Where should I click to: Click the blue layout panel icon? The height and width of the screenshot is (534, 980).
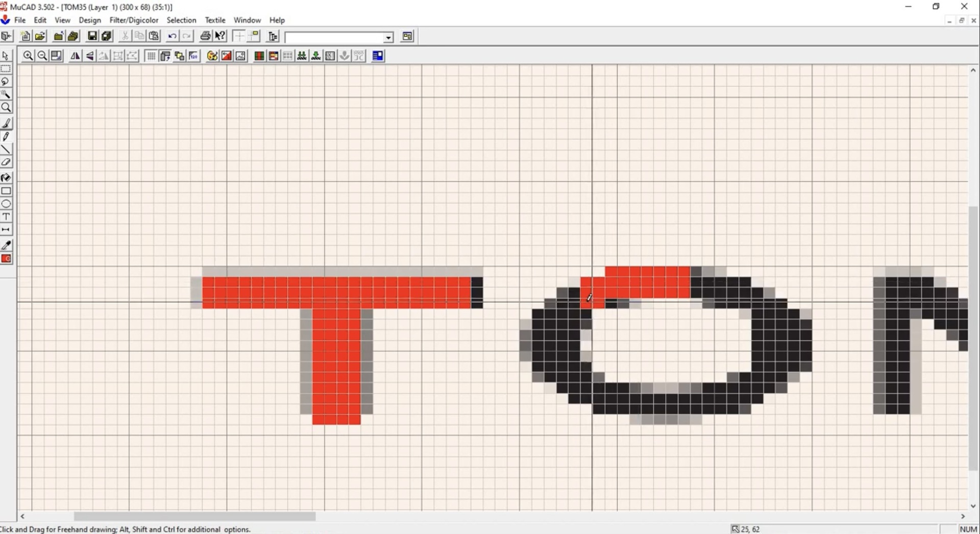pyautogui.click(x=378, y=56)
